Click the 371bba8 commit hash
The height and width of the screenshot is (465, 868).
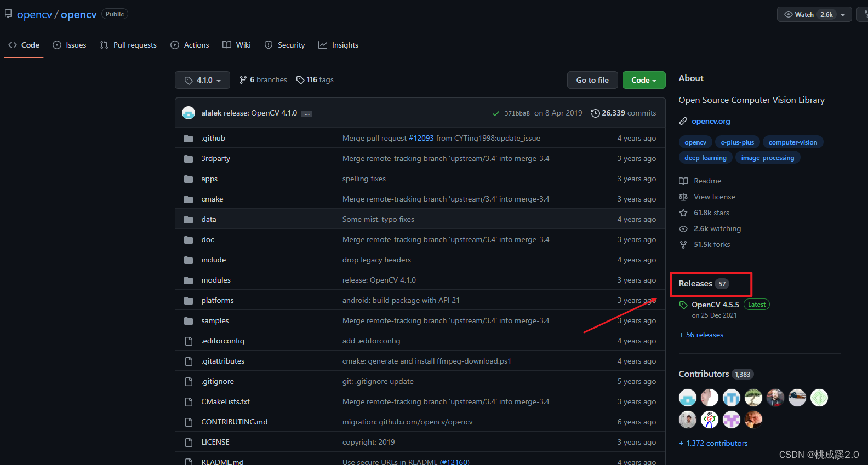517,113
